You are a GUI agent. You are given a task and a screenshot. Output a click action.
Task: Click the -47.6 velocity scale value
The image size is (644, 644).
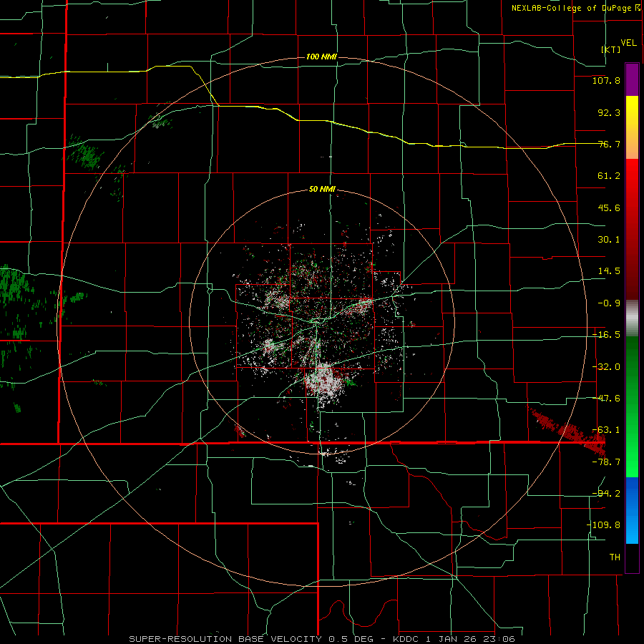tap(606, 399)
